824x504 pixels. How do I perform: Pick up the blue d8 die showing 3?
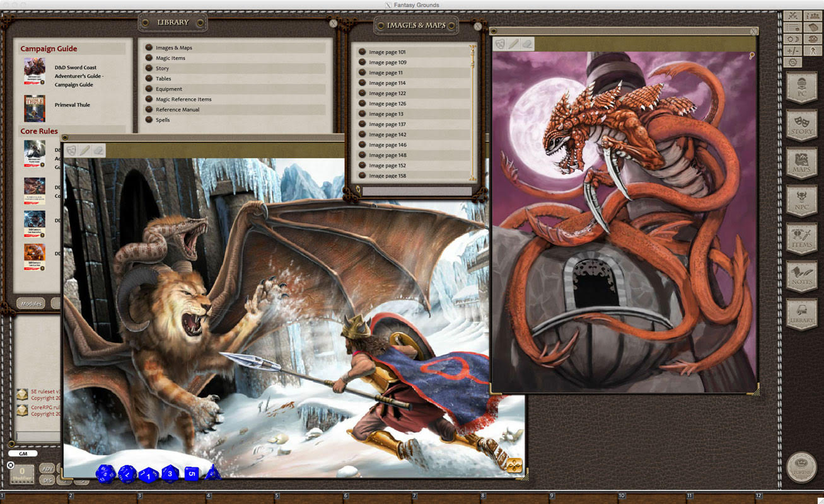pos(170,473)
